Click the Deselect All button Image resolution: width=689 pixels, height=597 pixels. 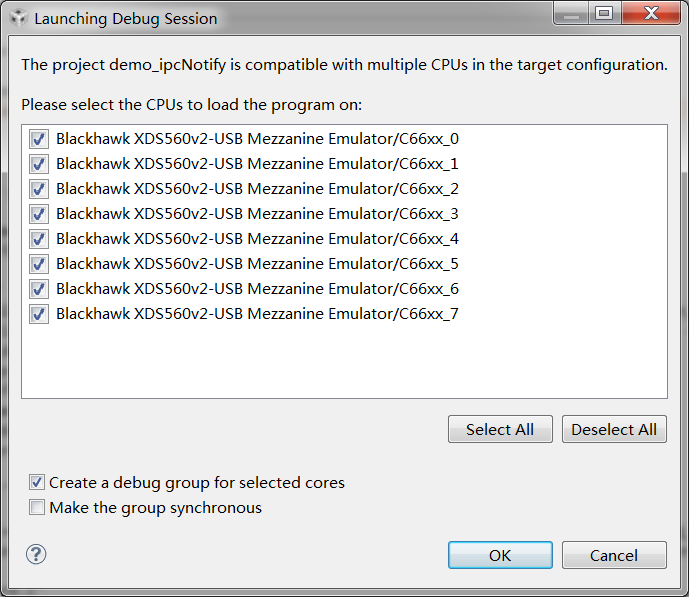614,429
